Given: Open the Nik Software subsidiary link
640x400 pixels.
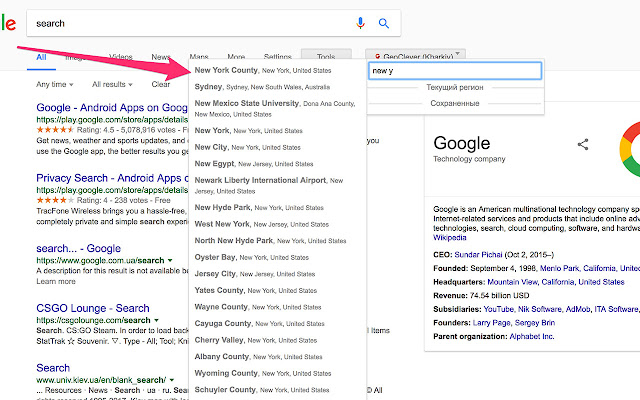Looking at the screenshot, I should [x=540, y=309].
